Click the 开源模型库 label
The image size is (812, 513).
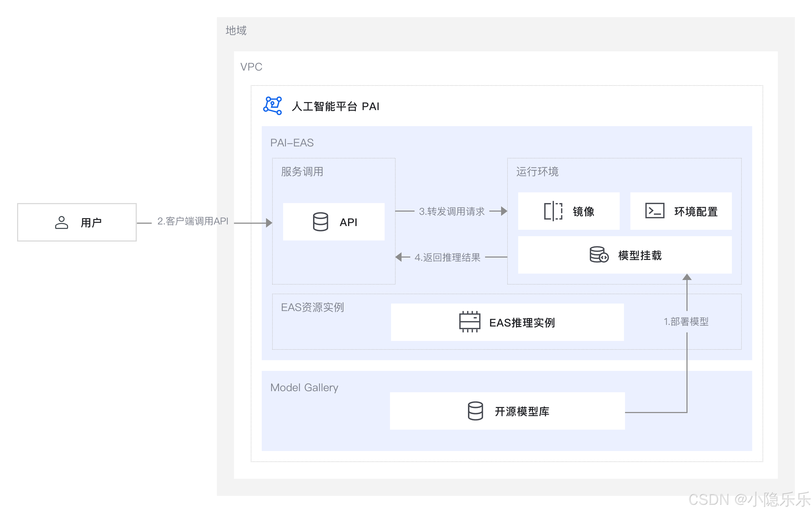coord(522,411)
